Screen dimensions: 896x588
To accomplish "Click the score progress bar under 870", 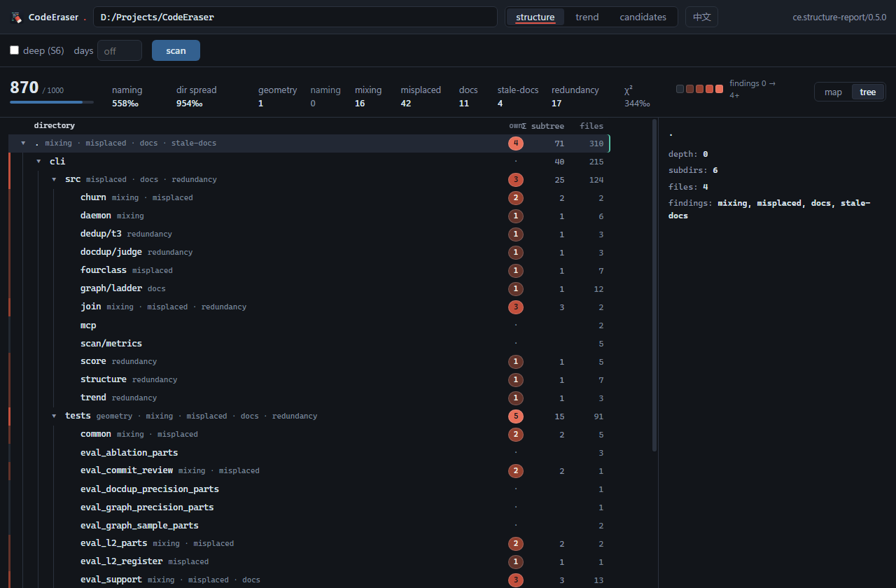I will (x=52, y=102).
